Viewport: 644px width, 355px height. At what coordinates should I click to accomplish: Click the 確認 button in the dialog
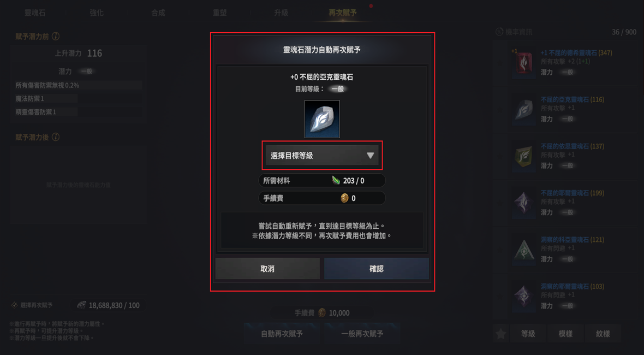(x=376, y=269)
